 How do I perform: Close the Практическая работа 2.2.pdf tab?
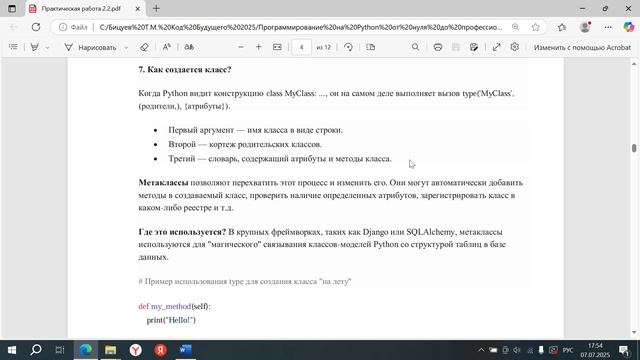(x=138, y=9)
